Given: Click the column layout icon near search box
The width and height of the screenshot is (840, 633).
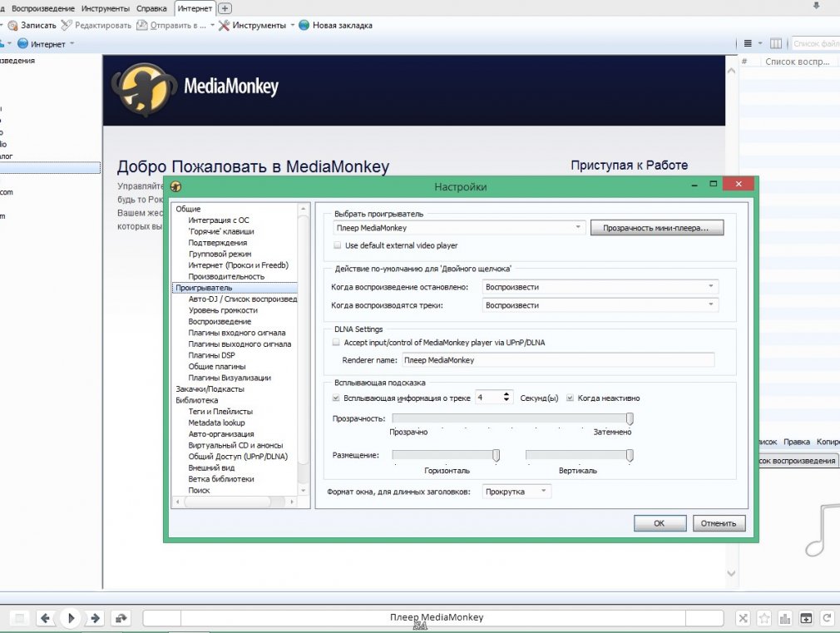Looking at the screenshot, I should tap(776, 43).
